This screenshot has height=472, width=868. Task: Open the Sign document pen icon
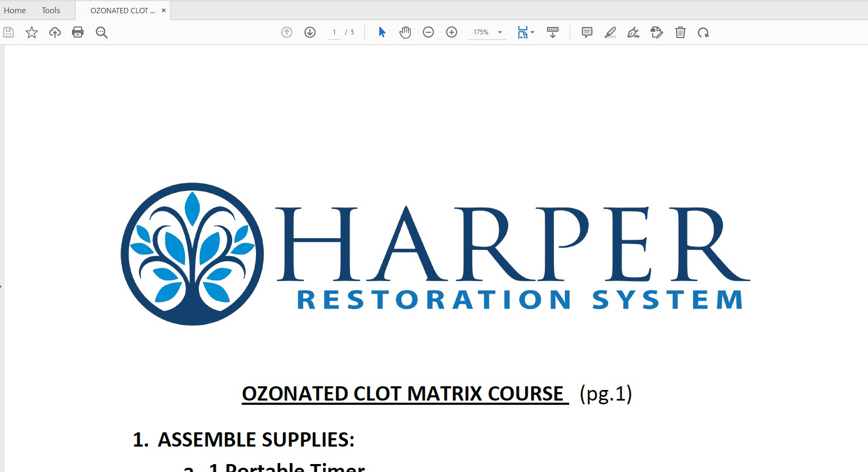[x=634, y=32]
